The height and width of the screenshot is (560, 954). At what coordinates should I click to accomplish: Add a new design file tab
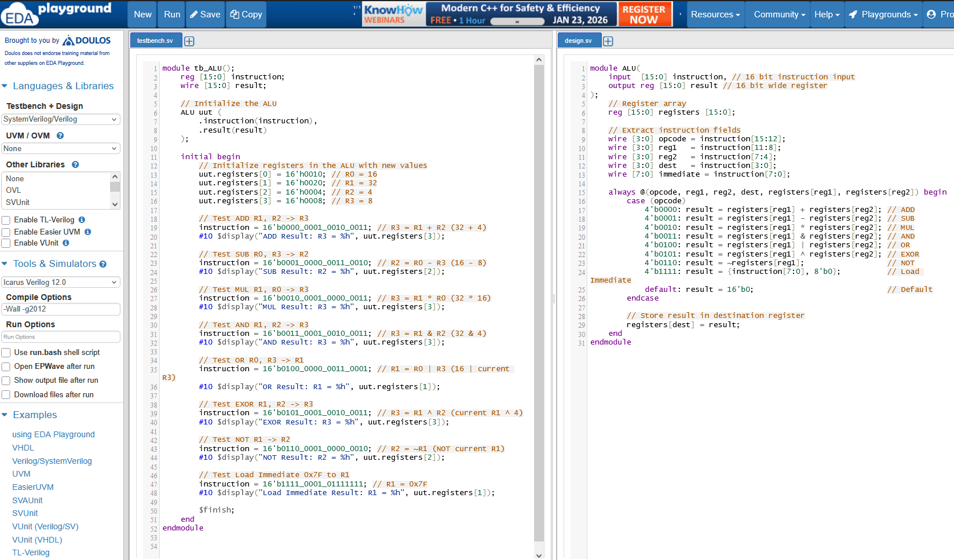(x=608, y=41)
